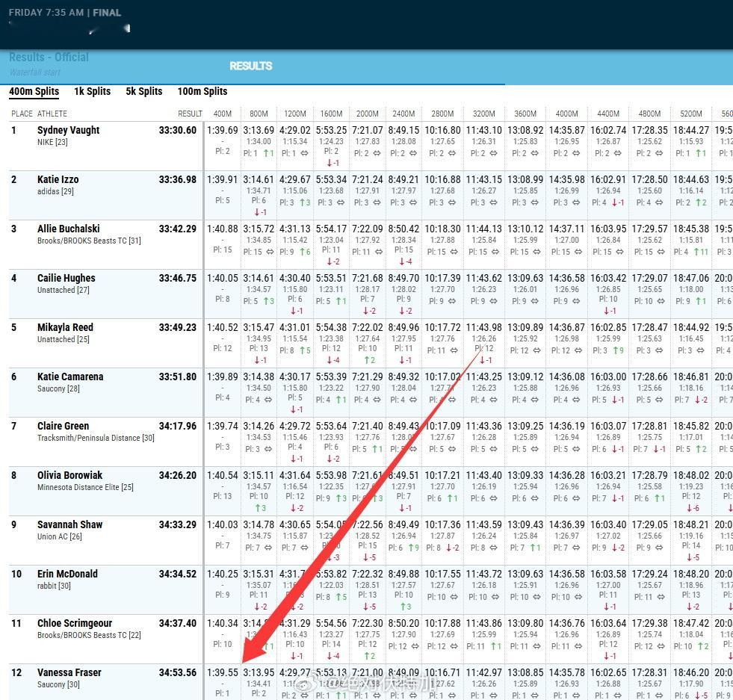This screenshot has width=733, height=700.
Task: Click the 5200M column header
Action: pos(691,114)
